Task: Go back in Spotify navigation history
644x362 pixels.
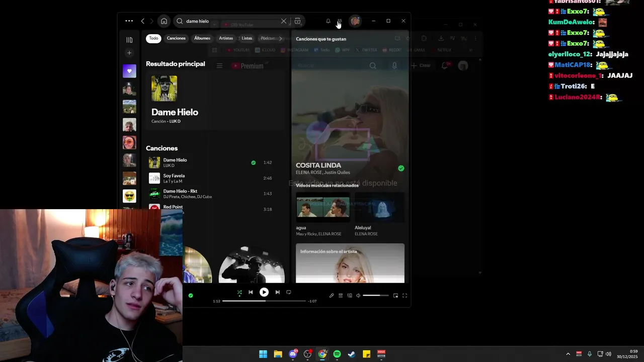Action: point(143,21)
